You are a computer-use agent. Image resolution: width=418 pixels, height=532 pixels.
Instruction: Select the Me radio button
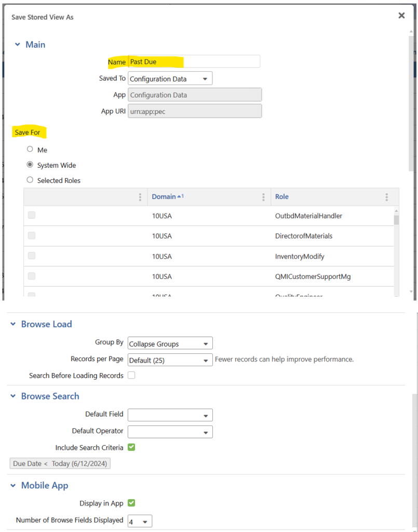point(30,149)
